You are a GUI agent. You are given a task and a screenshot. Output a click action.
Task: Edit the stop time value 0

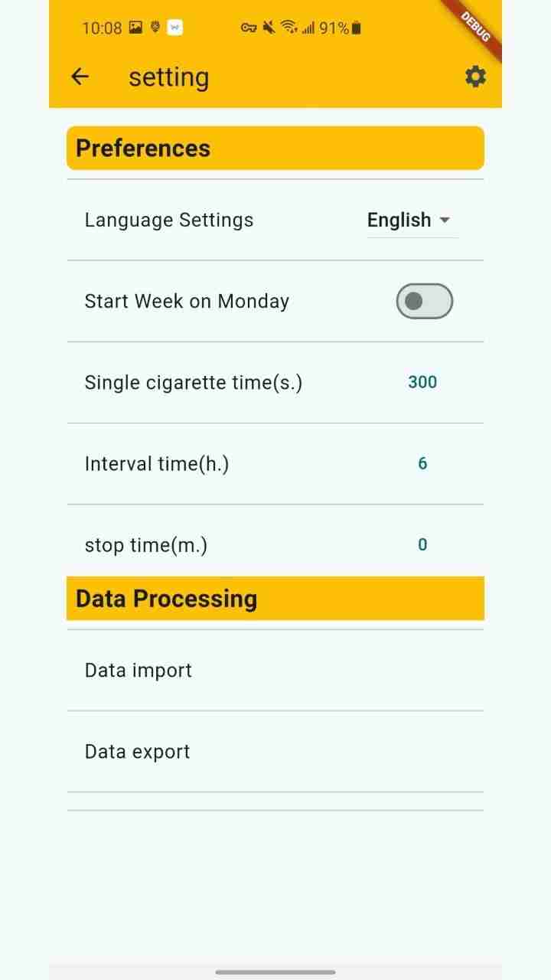pos(422,544)
